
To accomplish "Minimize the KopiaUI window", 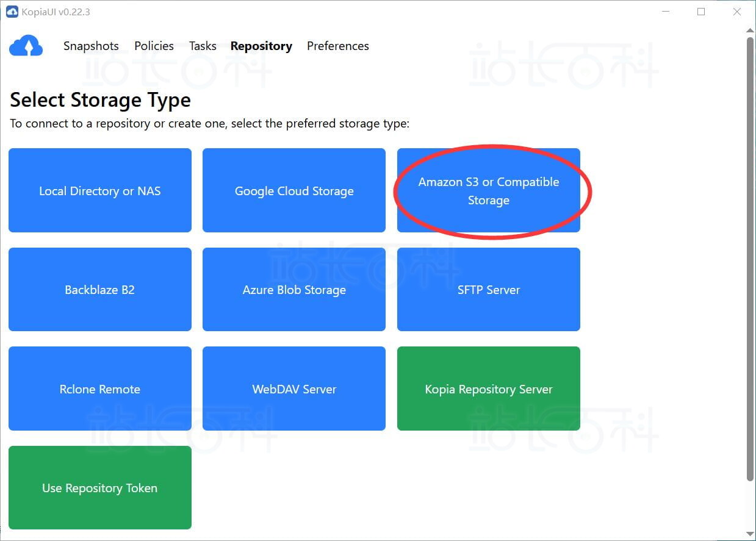I will (x=666, y=12).
